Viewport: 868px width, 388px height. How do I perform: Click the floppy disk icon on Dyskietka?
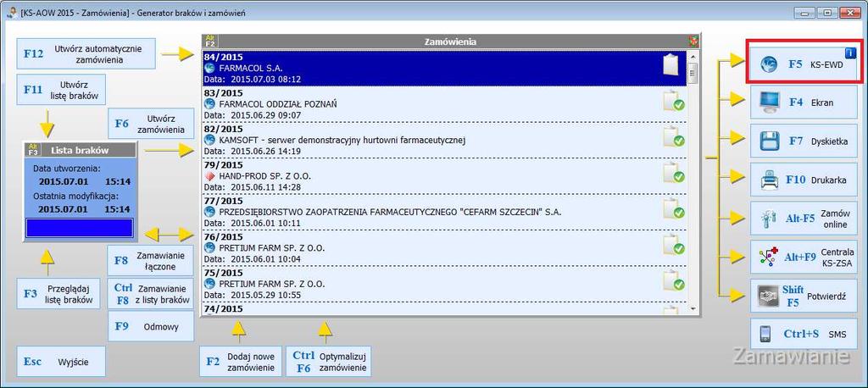[x=770, y=141]
